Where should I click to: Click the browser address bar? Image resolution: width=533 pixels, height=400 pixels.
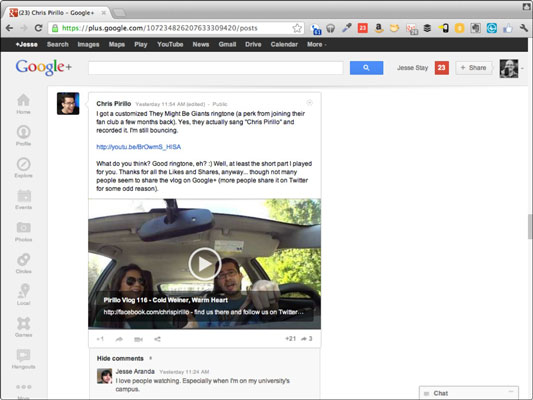[x=176, y=28]
